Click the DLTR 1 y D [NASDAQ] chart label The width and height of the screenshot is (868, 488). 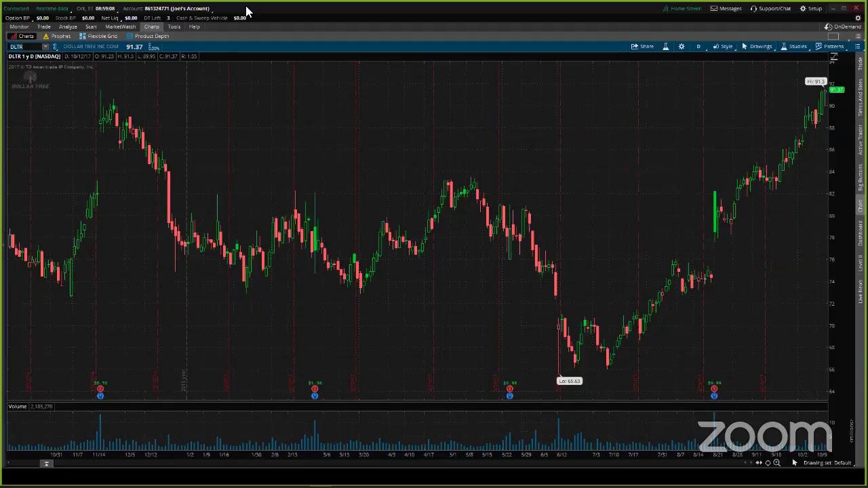[34, 56]
